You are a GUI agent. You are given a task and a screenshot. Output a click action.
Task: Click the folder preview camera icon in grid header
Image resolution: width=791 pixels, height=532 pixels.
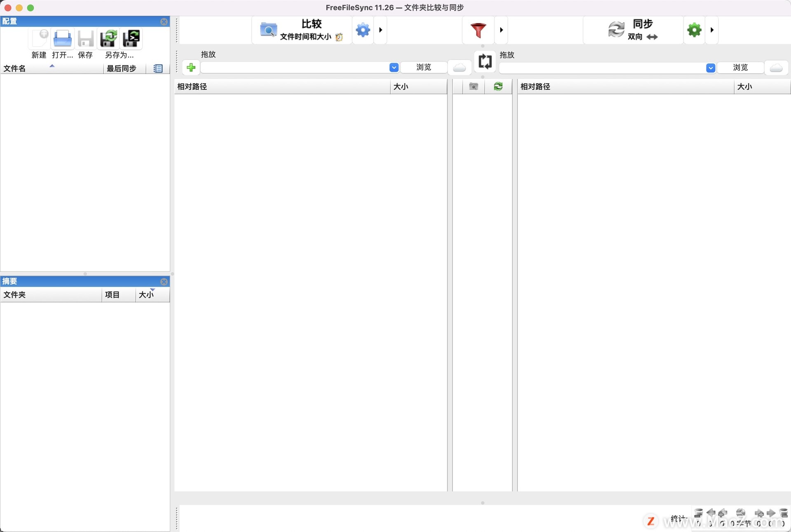(x=473, y=86)
